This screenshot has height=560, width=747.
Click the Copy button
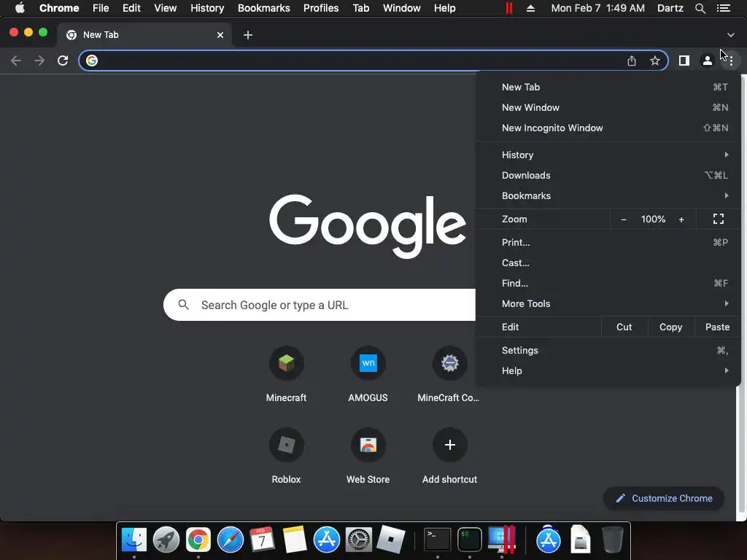click(671, 327)
